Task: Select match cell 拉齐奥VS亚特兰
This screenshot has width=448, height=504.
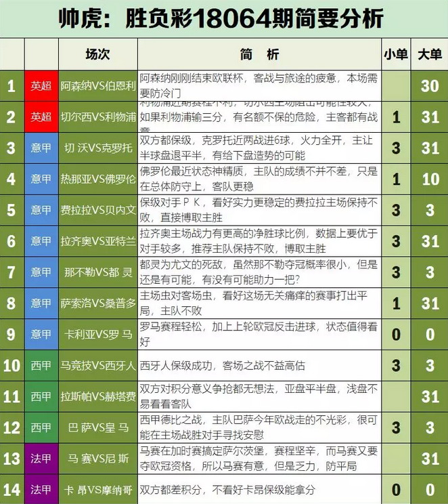Action: pos(98,241)
